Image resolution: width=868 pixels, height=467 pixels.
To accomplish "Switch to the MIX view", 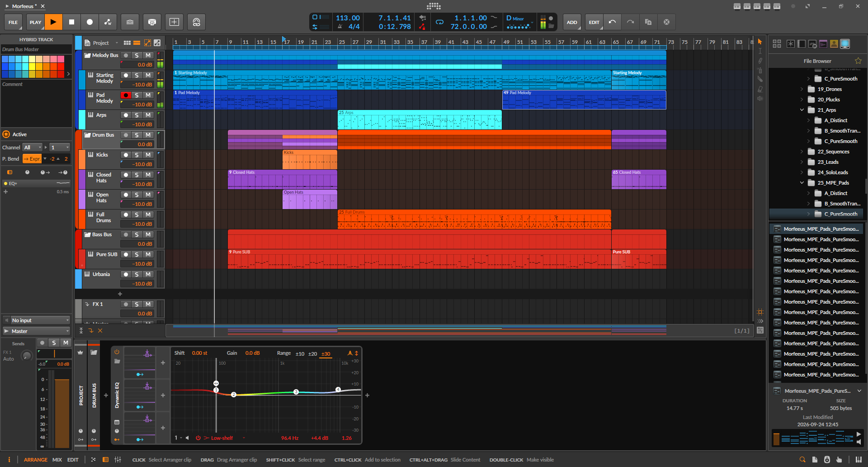I will [x=57, y=459].
